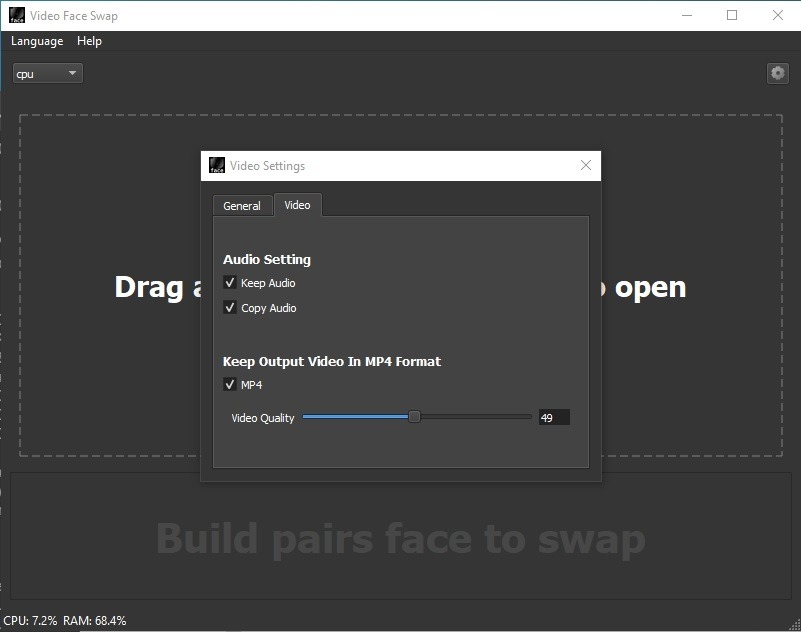Close the Video Face Swap main window
The height and width of the screenshot is (632, 801).
(778, 15)
